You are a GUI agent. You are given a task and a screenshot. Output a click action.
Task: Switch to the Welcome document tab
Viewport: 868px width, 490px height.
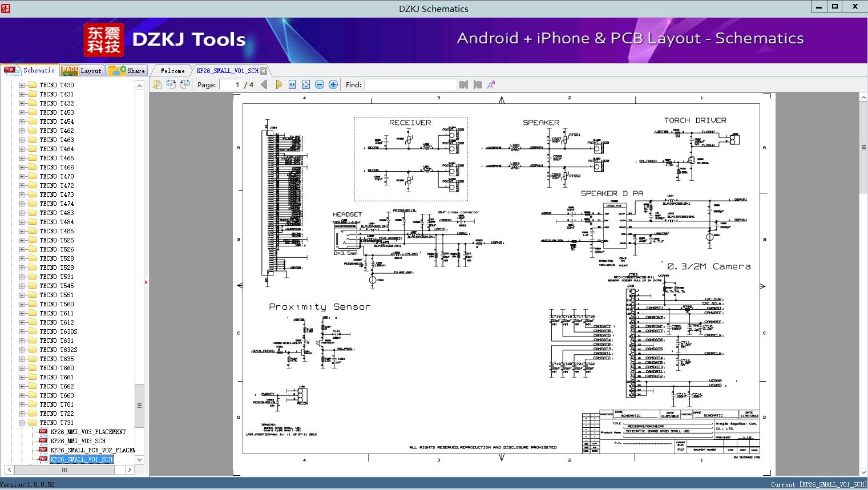(x=172, y=71)
